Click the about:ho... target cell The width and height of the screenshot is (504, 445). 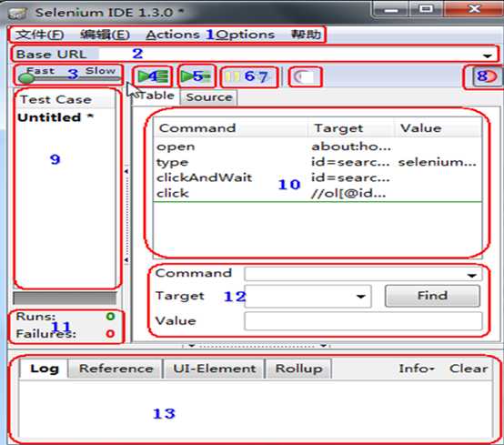tap(351, 147)
